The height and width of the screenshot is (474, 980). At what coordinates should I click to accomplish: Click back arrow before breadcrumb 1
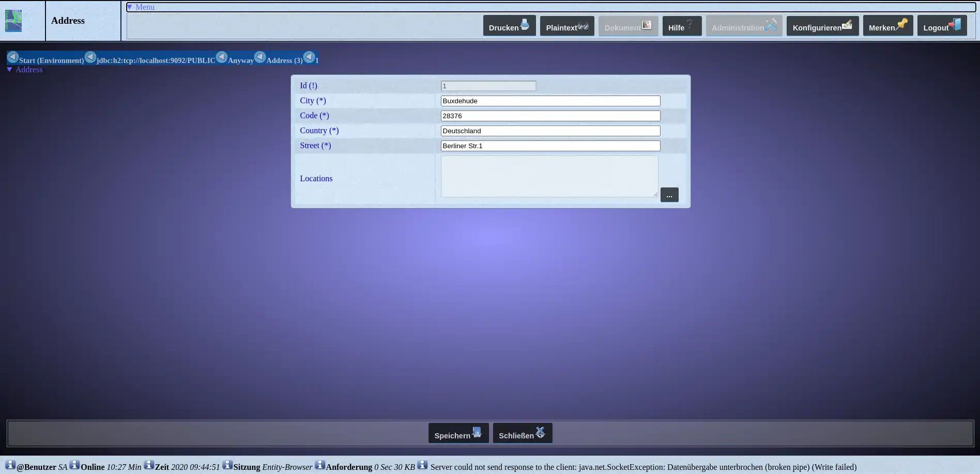tap(309, 57)
